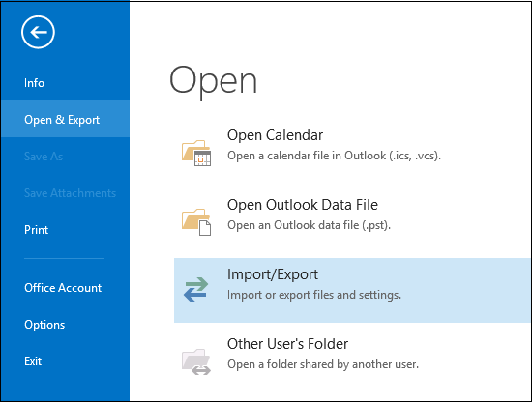Click the Open Calendar folder icon

196,153
